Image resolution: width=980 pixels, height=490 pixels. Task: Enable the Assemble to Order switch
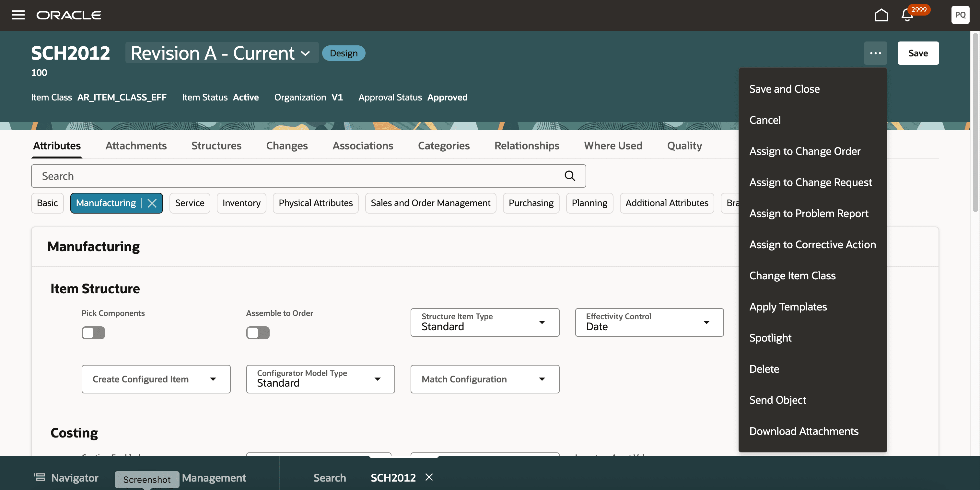pyautogui.click(x=258, y=333)
